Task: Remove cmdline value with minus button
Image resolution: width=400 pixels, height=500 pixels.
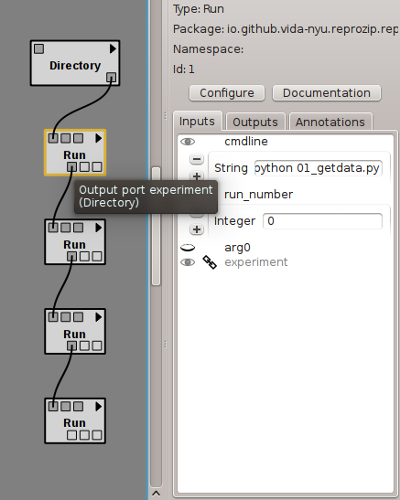Action: [197, 159]
